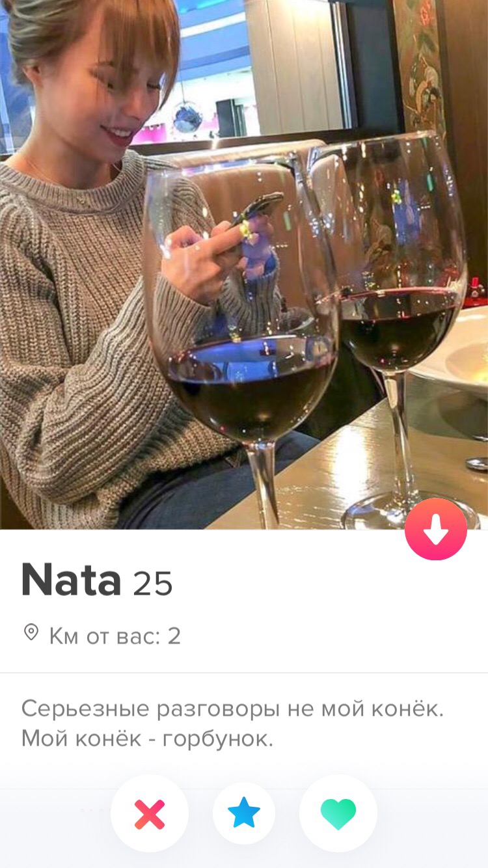This screenshot has height=868, width=488.
Task: Click the age number 25
Action: click(153, 584)
